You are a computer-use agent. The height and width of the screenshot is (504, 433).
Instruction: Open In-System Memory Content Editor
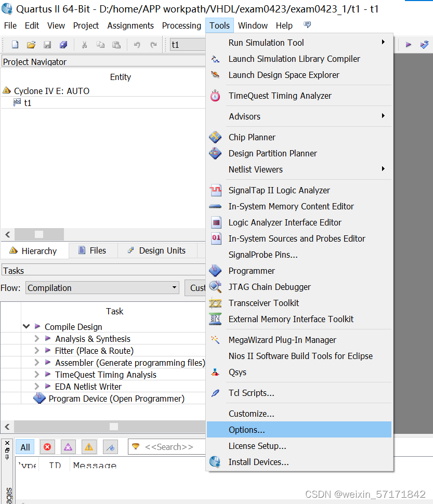coord(299,206)
